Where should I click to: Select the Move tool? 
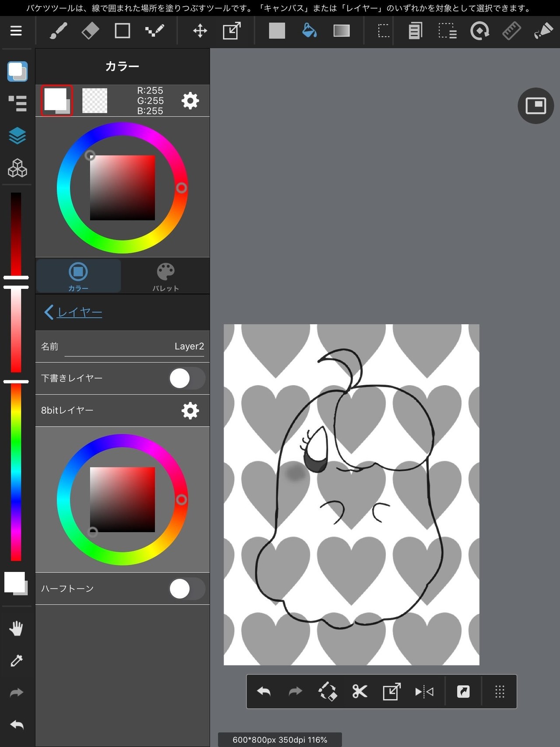coord(200,31)
